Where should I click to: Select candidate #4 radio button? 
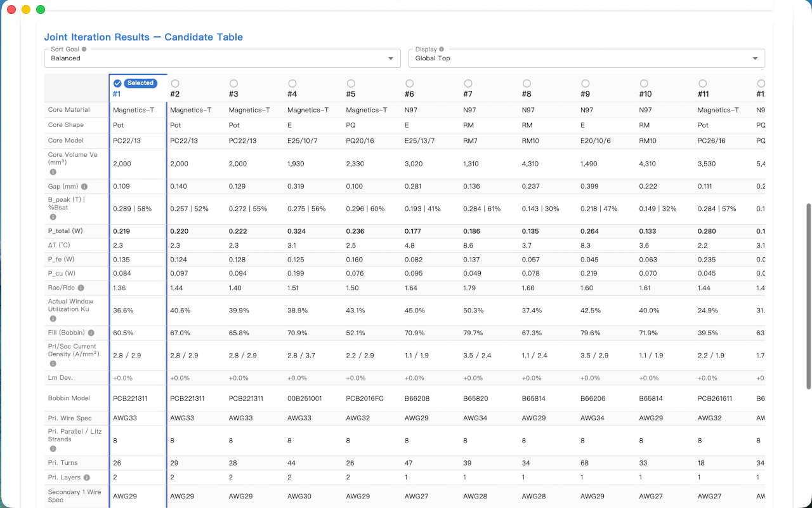(x=292, y=83)
